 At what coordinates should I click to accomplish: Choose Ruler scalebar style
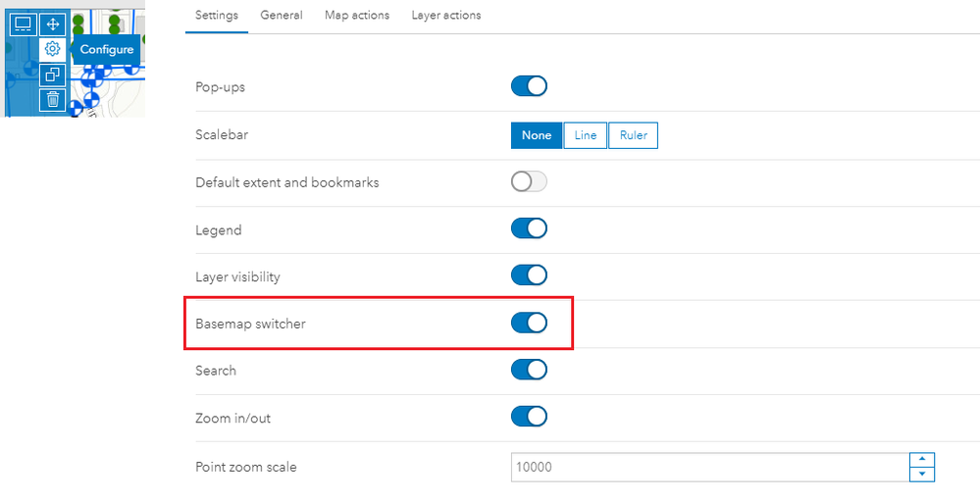click(633, 135)
